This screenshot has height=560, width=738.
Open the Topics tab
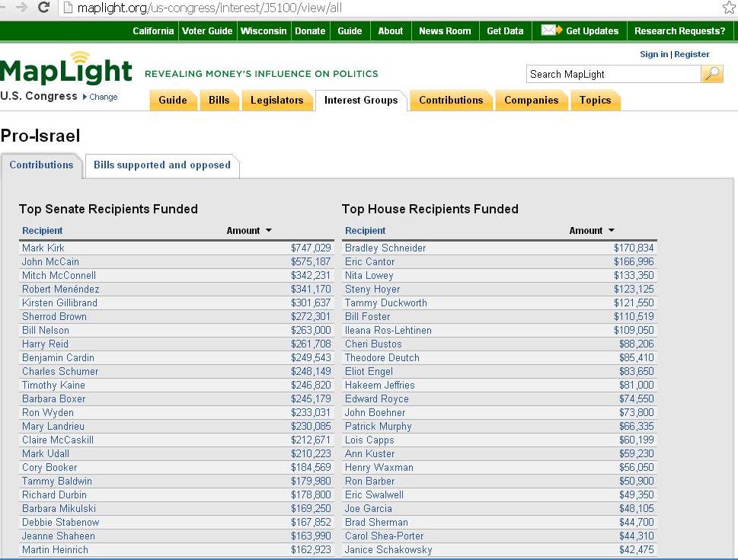[x=595, y=101]
